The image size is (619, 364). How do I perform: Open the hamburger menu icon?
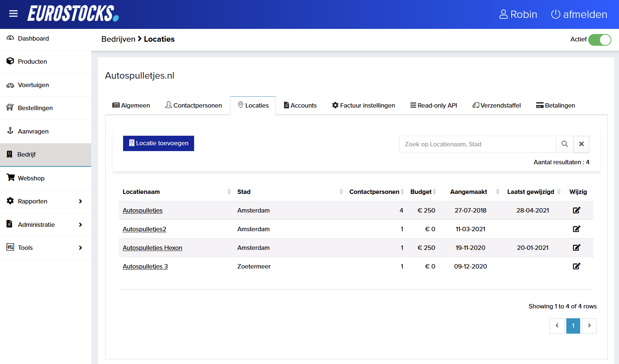click(x=14, y=14)
